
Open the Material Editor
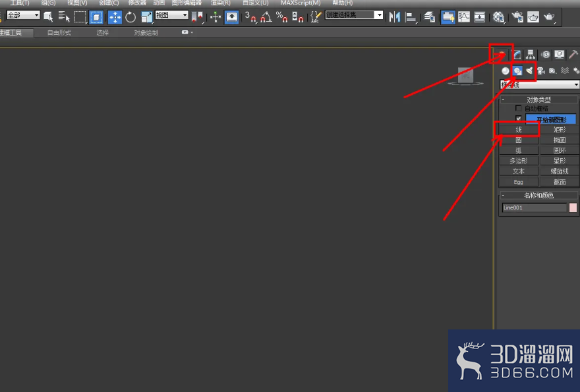pos(499,17)
